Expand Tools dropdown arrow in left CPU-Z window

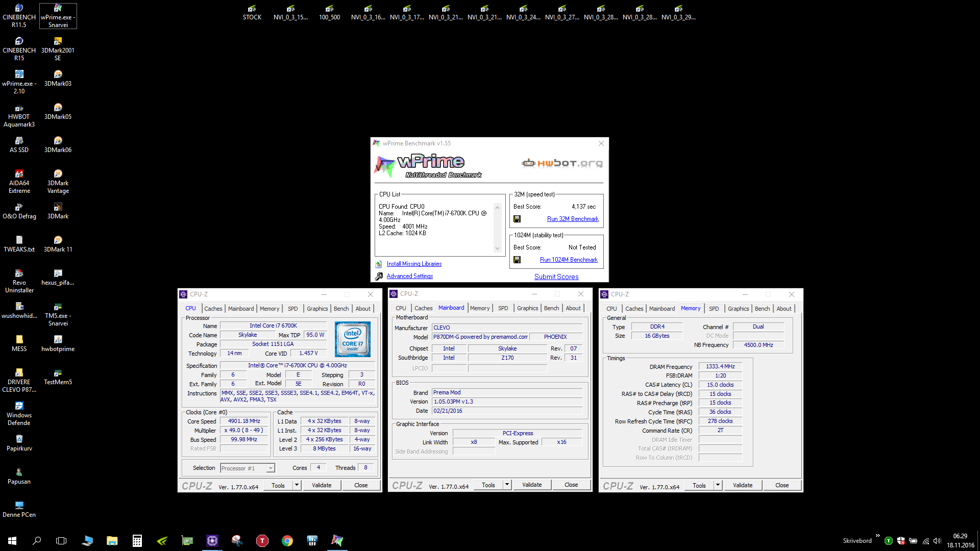click(x=297, y=485)
